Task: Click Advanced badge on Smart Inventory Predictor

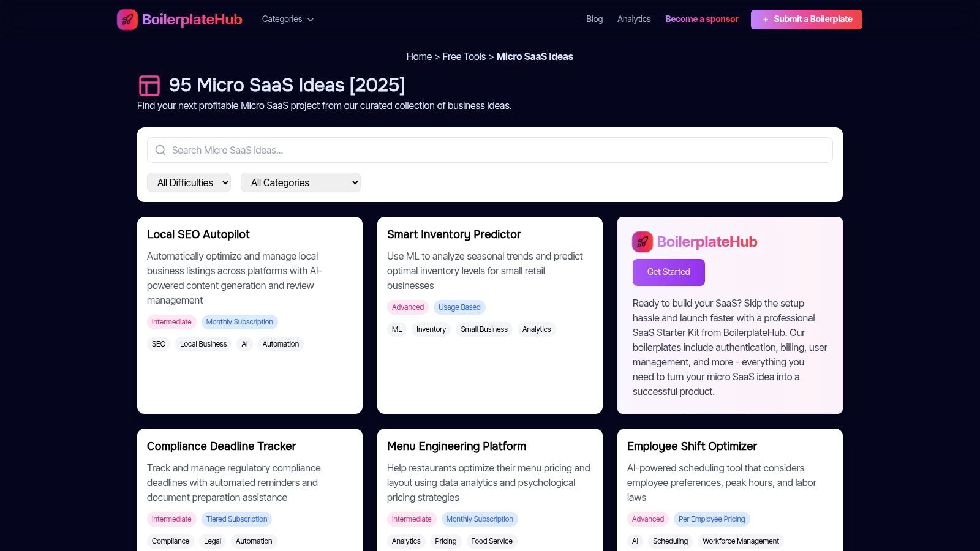Action: pos(408,307)
